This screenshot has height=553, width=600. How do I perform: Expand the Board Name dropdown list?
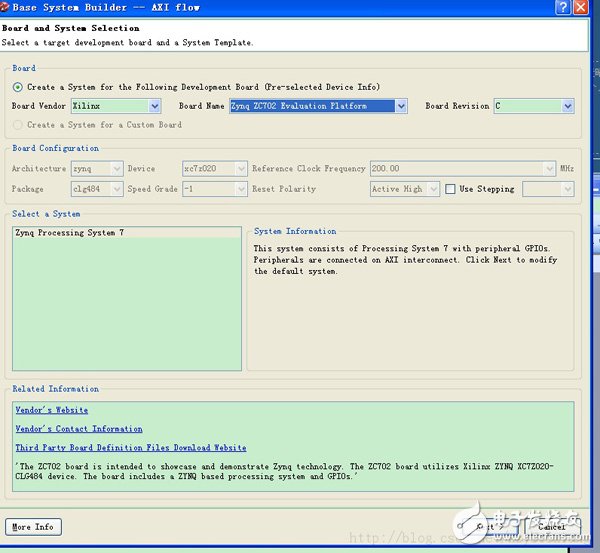[401, 106]
